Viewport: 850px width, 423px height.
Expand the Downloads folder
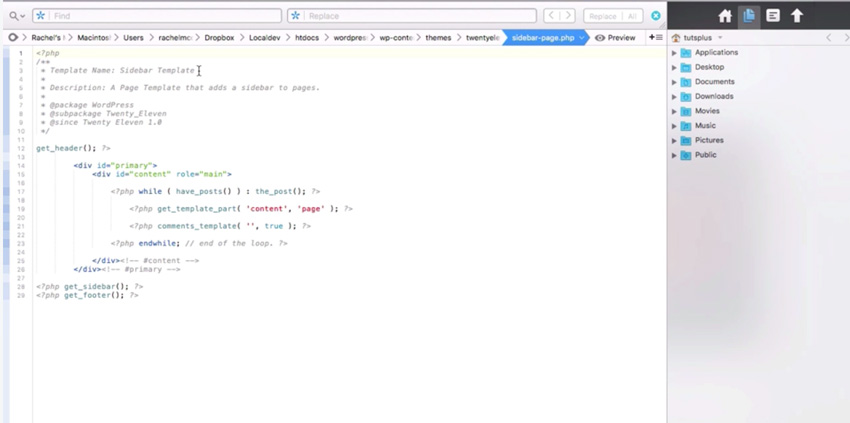674,97
